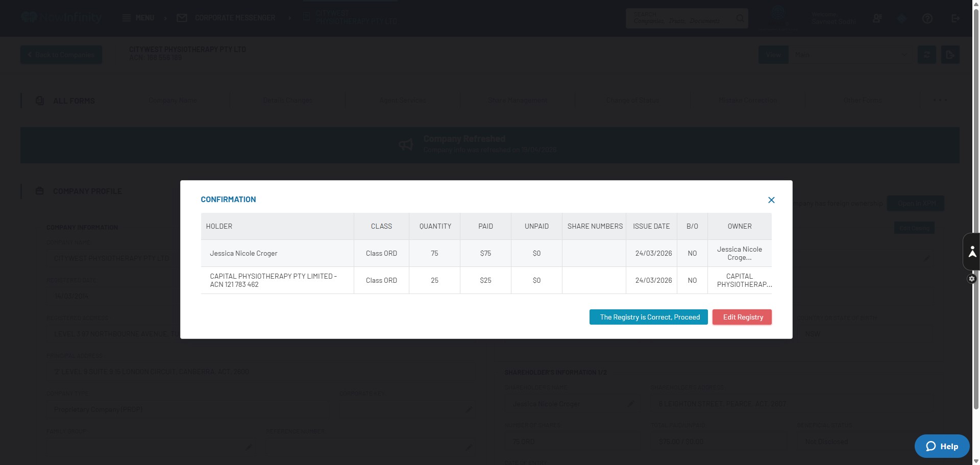Edit corporate key pencil icon
Viewport: 980px width, 465px height.
tap(469, 409)
